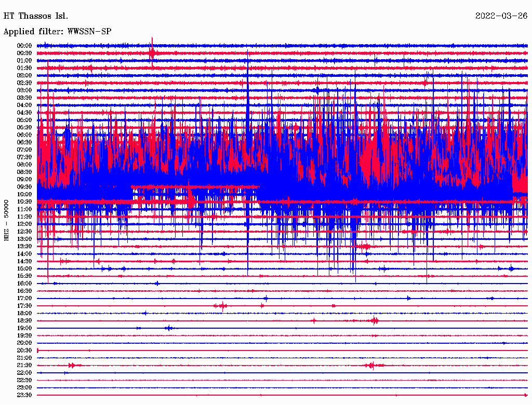532x405 pixels.
Task: Select the 23:00 time label
Action: pos(24,388)
